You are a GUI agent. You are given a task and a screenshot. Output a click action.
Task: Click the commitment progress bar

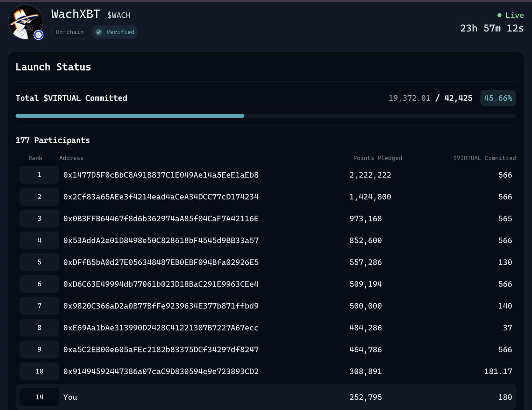(266, 116)
